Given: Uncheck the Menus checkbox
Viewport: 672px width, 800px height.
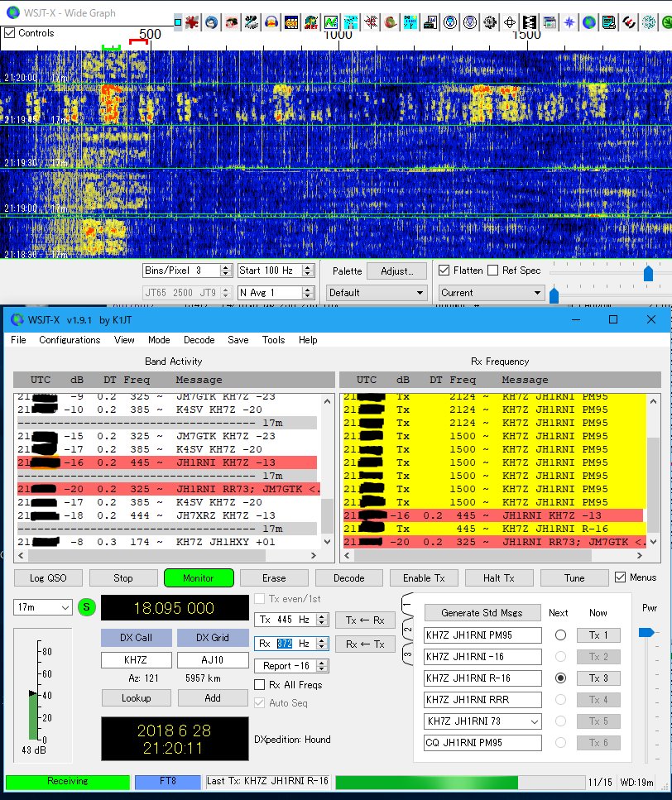Looking at the screenshot, I should (x=620, y=577).
